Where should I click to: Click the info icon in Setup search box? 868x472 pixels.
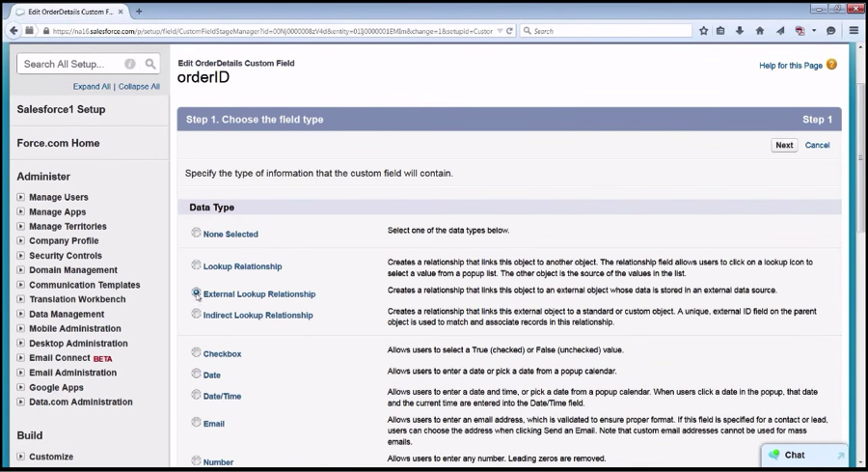pos(130,65)
